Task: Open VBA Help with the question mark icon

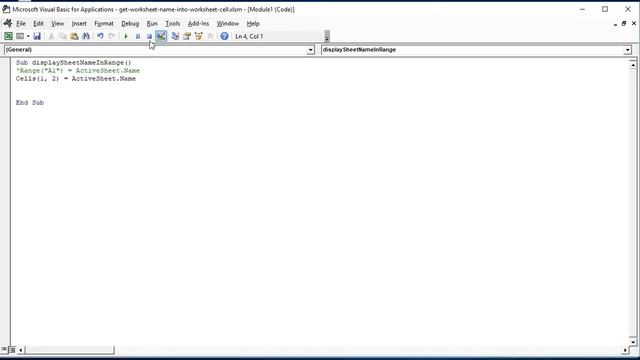Action: click(x=224, y=36)
